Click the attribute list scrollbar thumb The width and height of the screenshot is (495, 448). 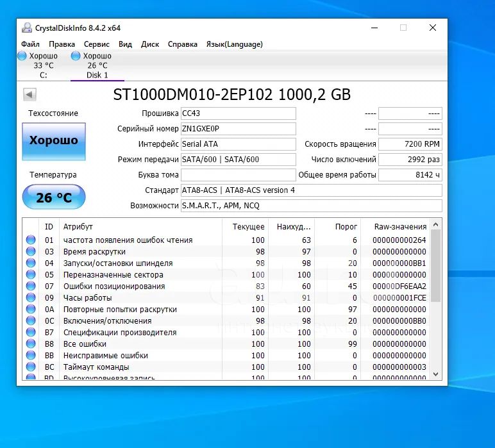pyautogui.click(x=435, y=265)
